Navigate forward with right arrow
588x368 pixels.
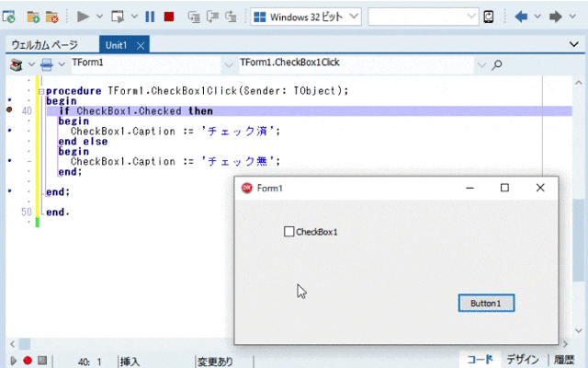[555, 17]
